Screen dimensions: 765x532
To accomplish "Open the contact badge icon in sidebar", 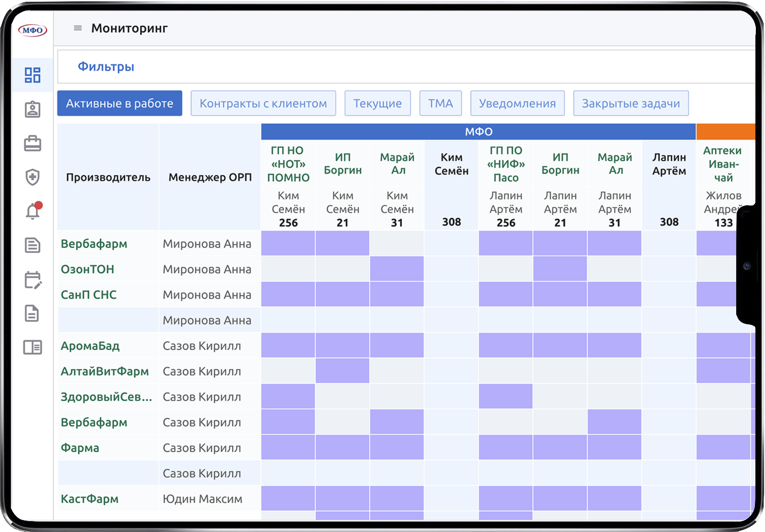I will point(32,110).
